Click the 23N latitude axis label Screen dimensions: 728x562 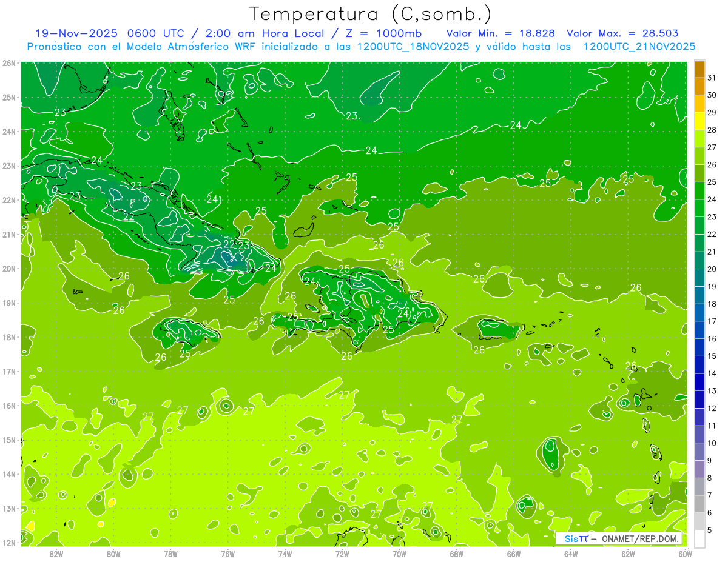pyautogui.click(x=9, y=166)
